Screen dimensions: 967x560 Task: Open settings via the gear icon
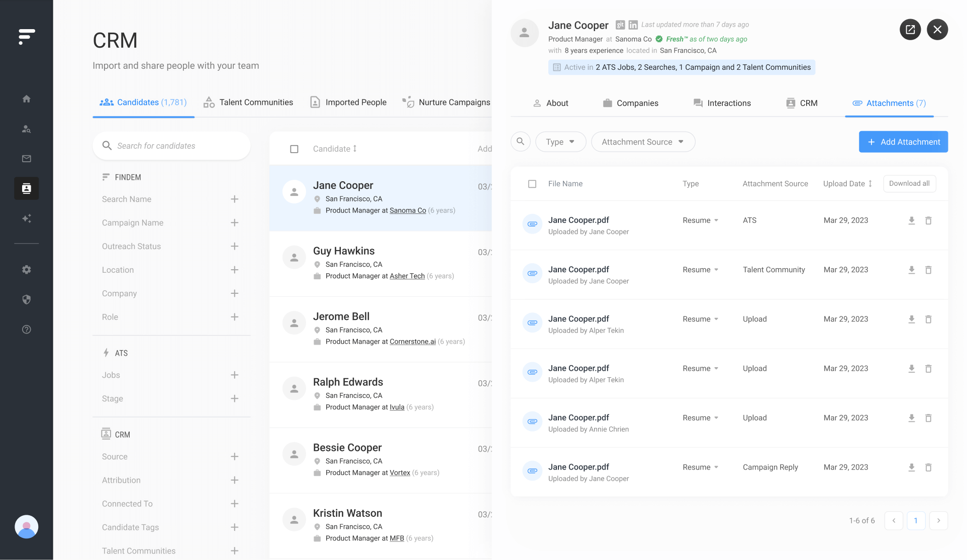click(x=26, y=270)
